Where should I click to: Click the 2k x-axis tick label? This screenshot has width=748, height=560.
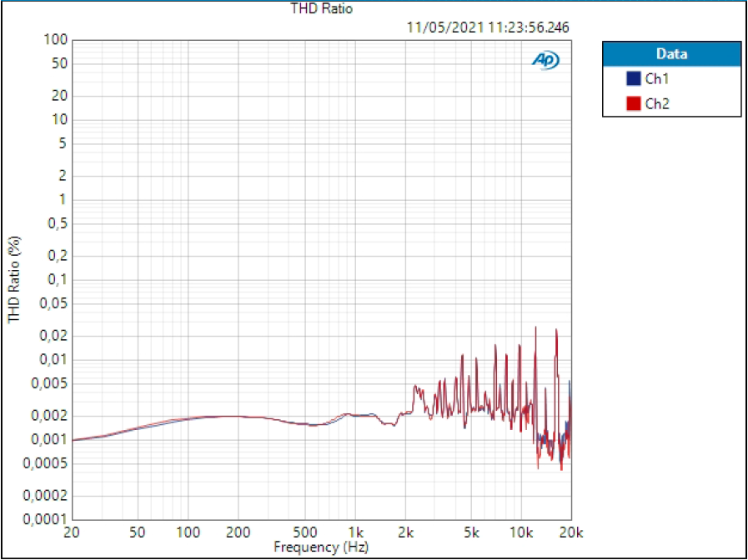(406, 531)
